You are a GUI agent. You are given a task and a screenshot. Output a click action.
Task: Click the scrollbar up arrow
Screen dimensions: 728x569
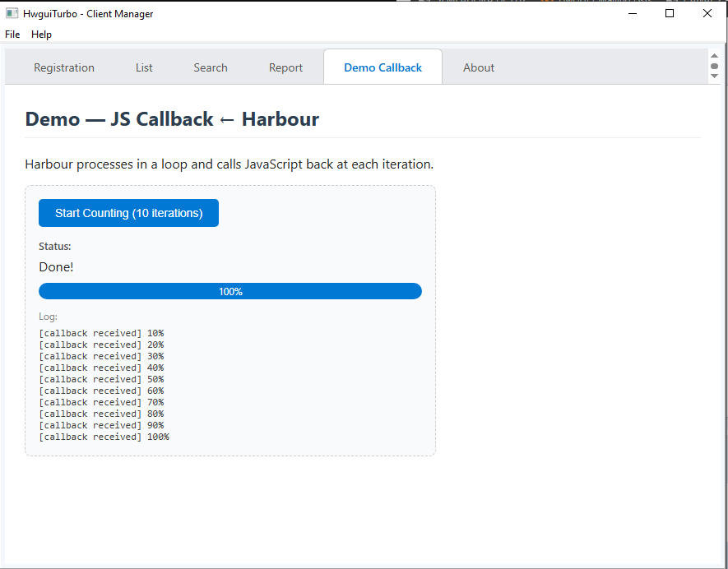click(x=715, y=56)
